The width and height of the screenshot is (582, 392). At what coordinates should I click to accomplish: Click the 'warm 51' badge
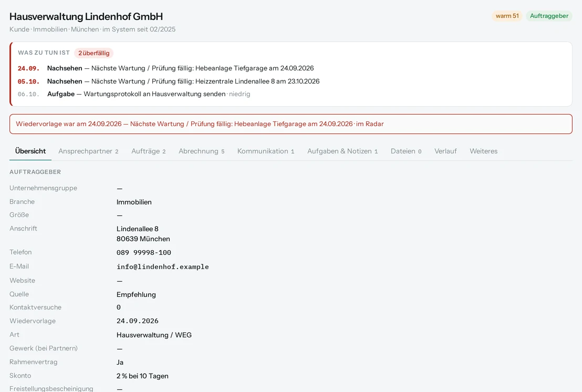click(x=507, y=16)
